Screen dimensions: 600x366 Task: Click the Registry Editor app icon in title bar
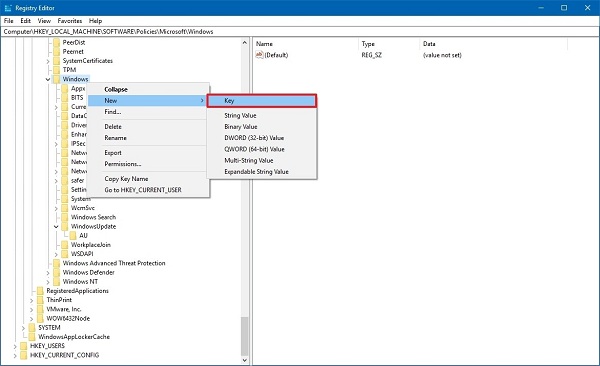(8, 8)
